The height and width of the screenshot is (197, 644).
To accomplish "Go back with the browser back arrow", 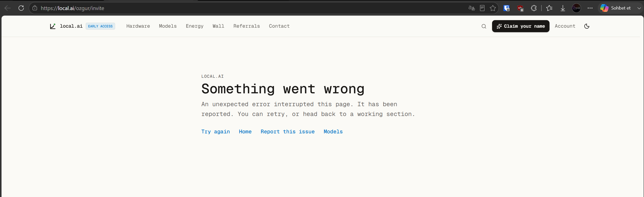I will click(8, 8).
